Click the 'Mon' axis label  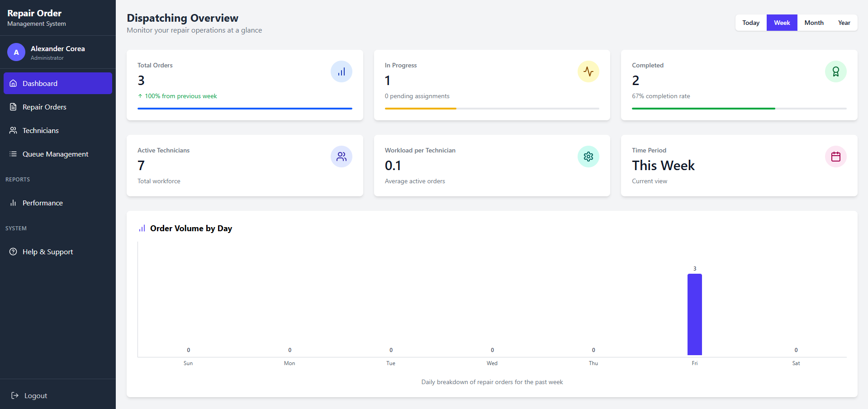[x=289, y=363]
